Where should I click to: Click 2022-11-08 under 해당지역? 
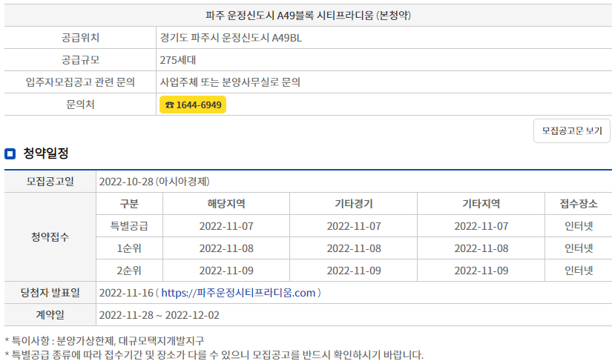226,248
